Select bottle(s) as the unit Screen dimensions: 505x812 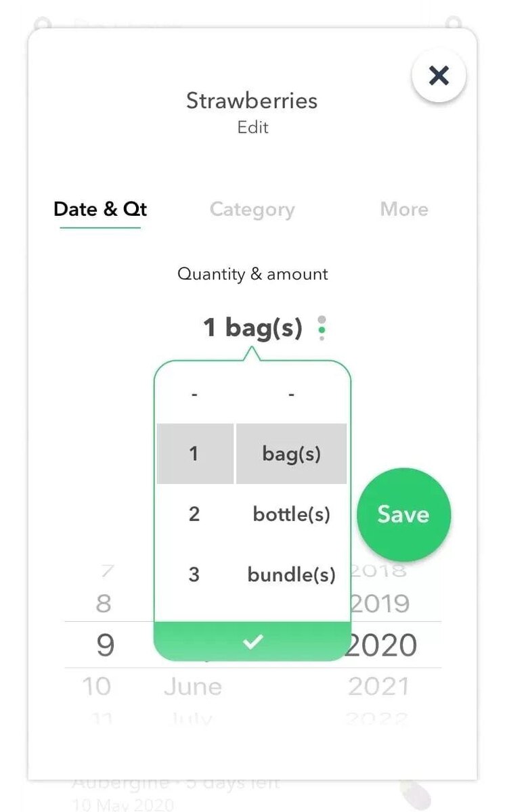[x=291, y=514]
